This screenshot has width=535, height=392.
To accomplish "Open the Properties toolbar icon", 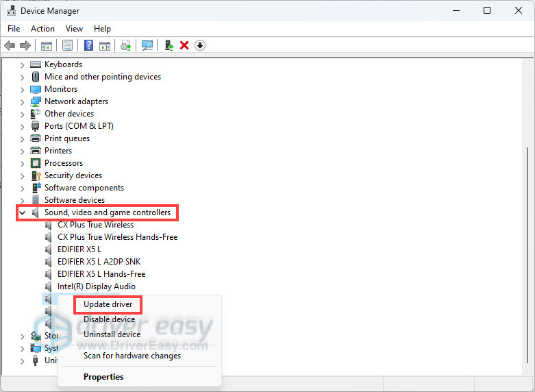I will pos(67,45).
